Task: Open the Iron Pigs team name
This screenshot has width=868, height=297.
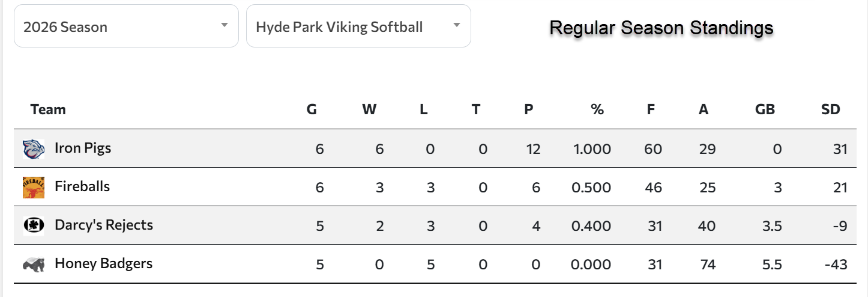Action: tap(83, 148)
